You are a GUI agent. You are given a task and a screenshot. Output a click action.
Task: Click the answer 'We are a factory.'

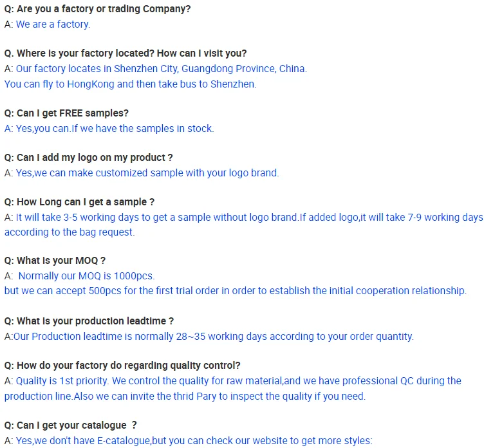pyautogui.click(x=53, y=24)
